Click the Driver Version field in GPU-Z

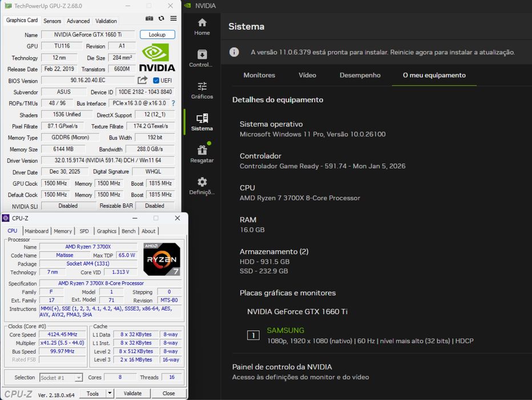[108, 160]
